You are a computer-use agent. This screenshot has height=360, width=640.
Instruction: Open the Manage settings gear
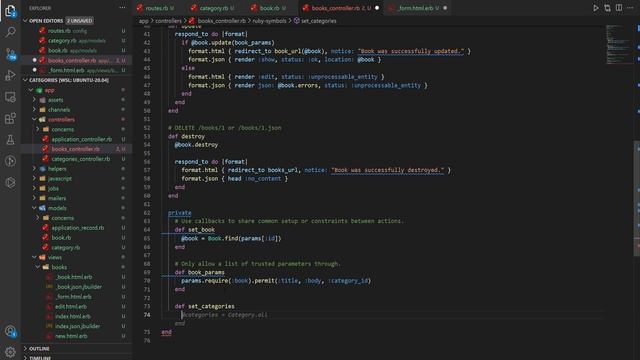[x=10, y=351]
